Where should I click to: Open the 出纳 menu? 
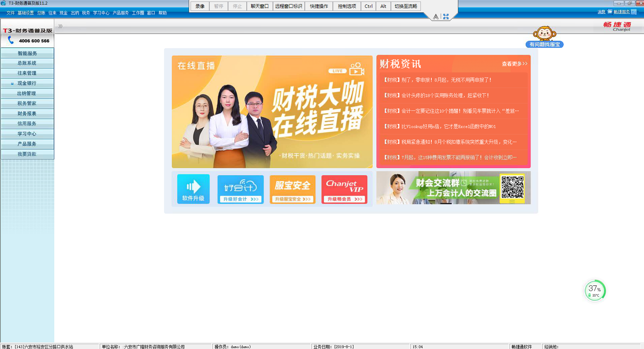[75, 13]
